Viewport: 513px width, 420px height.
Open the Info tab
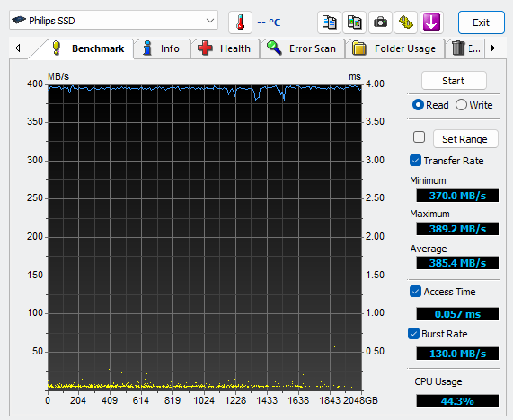162,48
